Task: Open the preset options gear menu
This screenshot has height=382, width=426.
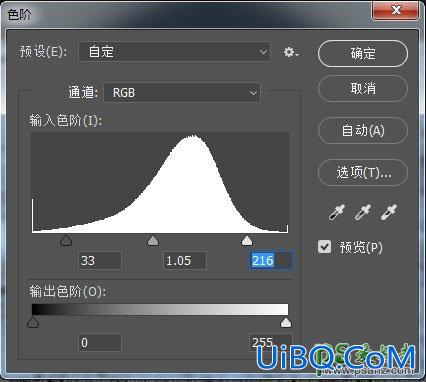Action: tap(291, 52)
